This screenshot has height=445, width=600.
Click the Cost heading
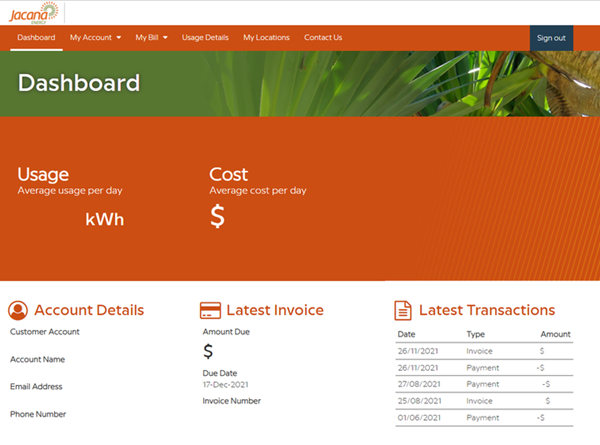(228, 174)
